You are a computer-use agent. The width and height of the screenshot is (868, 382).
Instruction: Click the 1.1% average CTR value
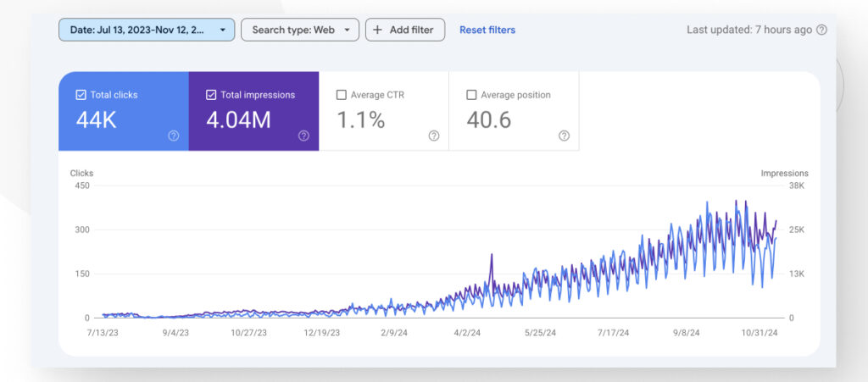point(361,120)
